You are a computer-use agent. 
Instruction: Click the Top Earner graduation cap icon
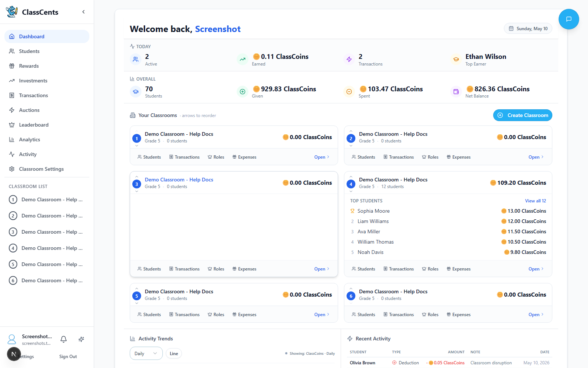point(456,59)
